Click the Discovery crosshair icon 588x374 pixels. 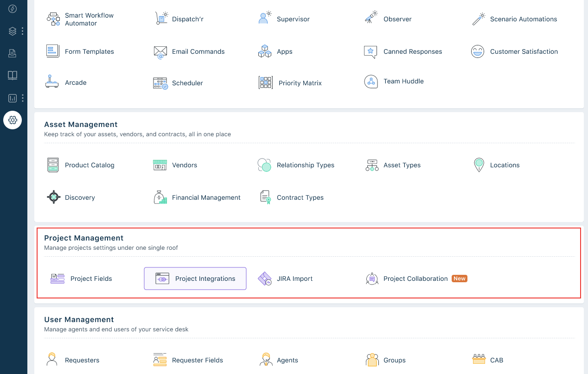pyautogui.click(x=54, y=197)
